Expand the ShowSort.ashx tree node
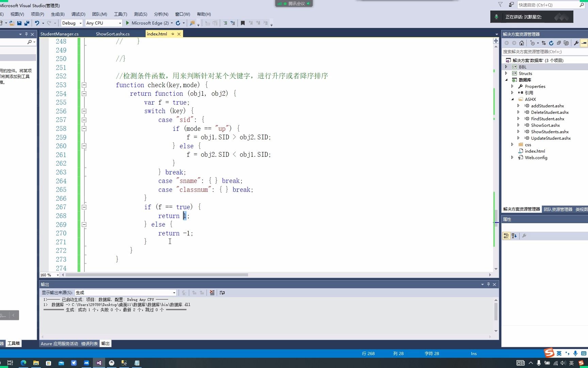 click(x=518, y=125)
